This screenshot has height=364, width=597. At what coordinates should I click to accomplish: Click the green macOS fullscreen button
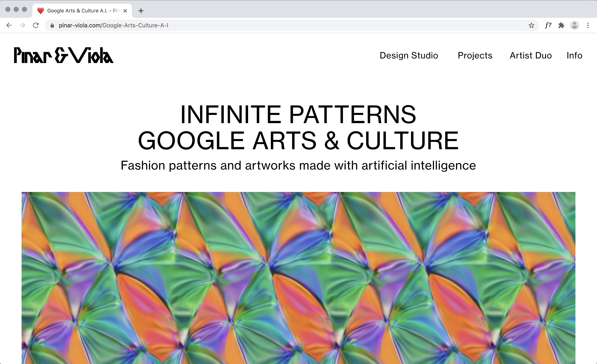(x=24, y=9)
